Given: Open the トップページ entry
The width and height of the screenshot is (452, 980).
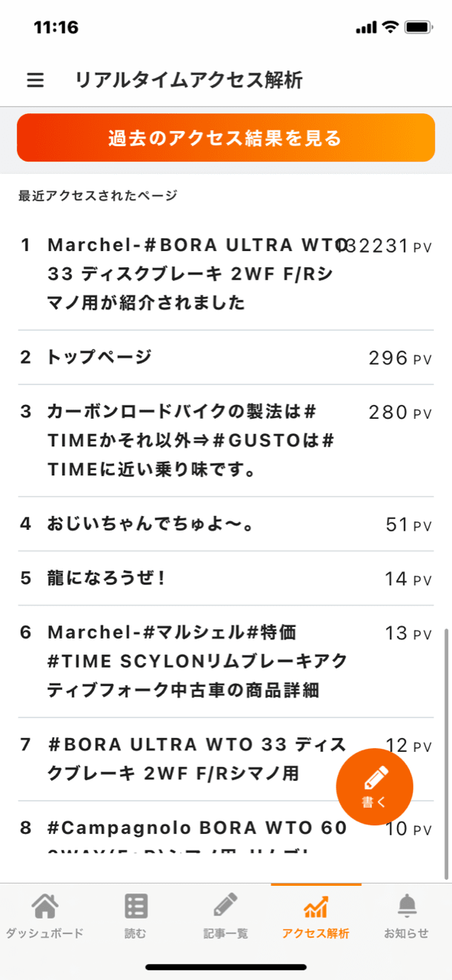Looking at the screenshot, I should pos(226,358).
